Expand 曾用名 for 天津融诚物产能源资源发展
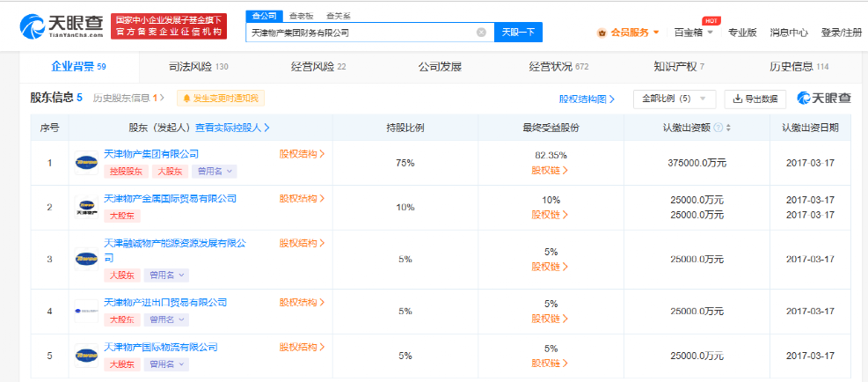 166,275
